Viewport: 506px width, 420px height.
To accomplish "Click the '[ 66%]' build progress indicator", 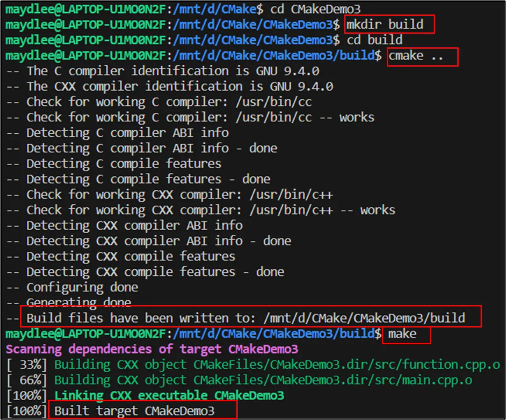I will (27, 380).
